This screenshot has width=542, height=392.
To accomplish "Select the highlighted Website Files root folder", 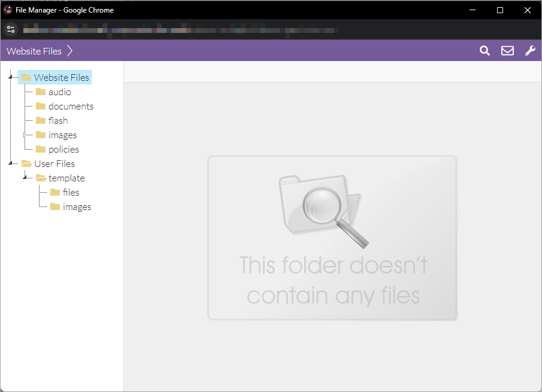I will point(61,77).
